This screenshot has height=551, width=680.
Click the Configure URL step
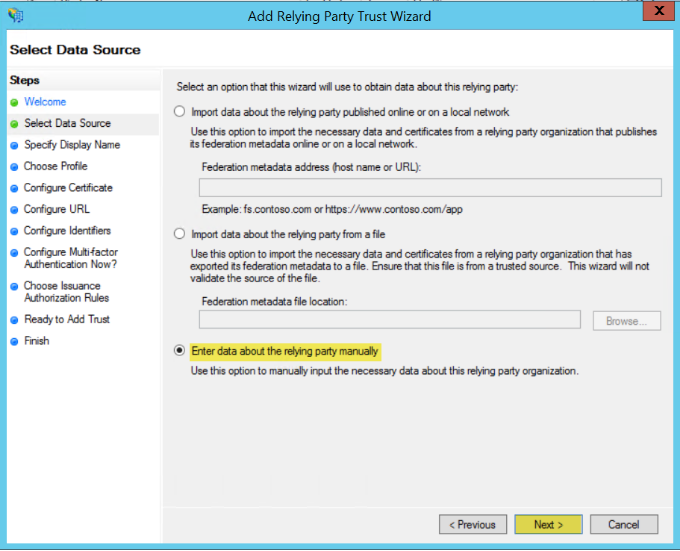[x=56, y=209]
